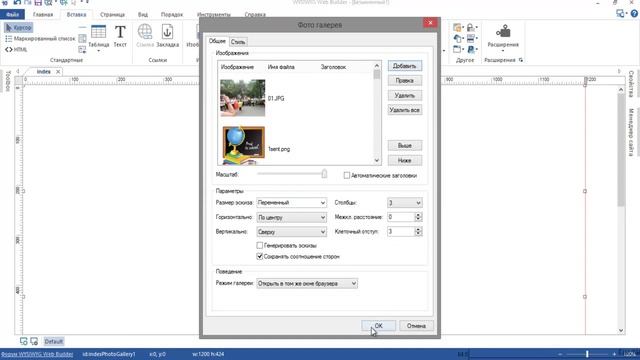Close the Фото галерея dialog
640x360 pixels.
click(430, 23)
